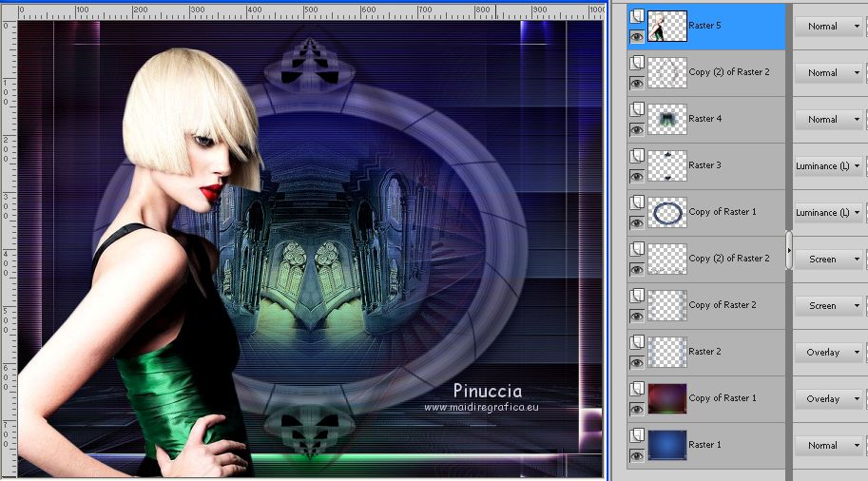
Task: Select the ellipse ring thumbnail of Copy of Raster 1
Action: (x=667, y=212)
